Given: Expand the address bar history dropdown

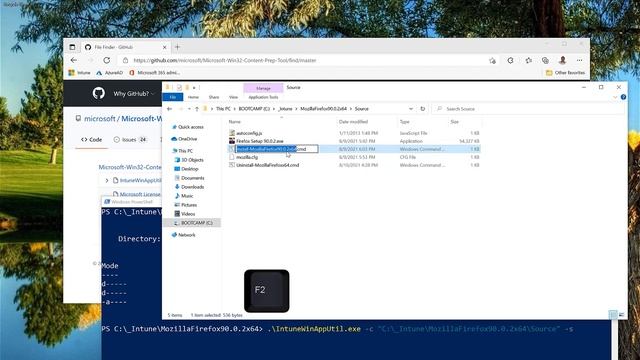Looking at the screenshot, I should pyautogui.click(x=411, y=109).
